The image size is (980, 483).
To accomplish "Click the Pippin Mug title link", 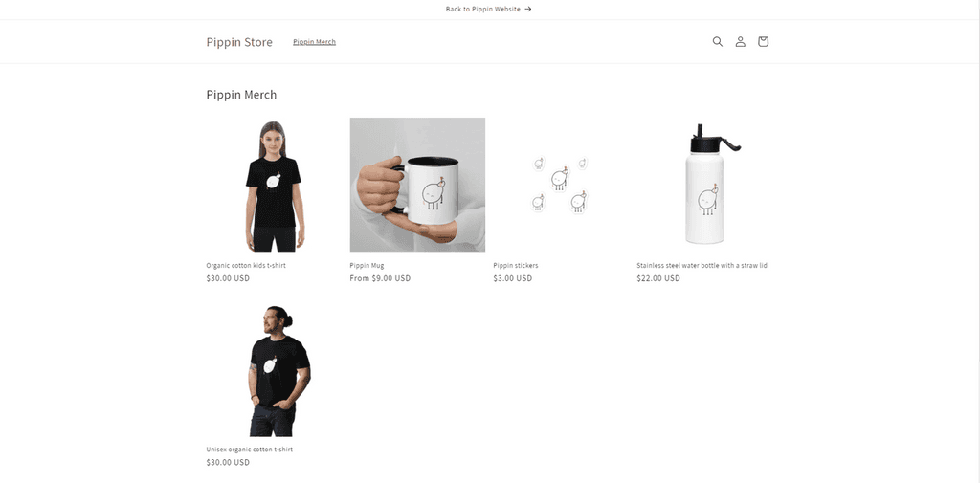I will (367, 266).
